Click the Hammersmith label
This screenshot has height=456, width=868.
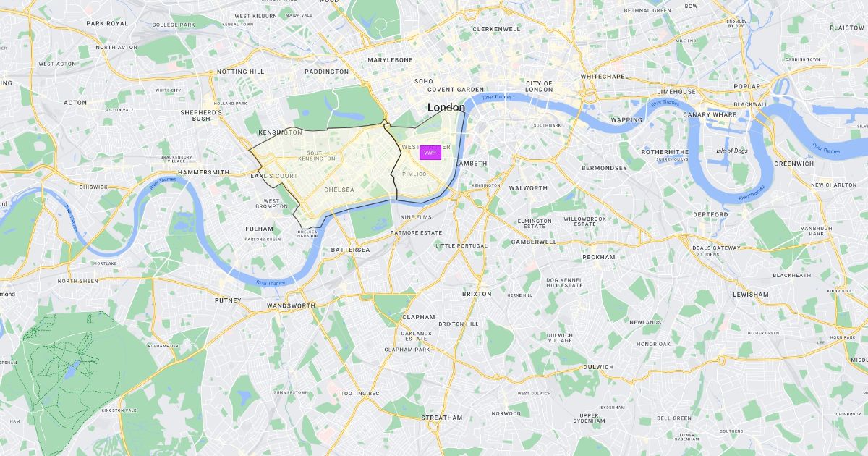click(203, 172)
